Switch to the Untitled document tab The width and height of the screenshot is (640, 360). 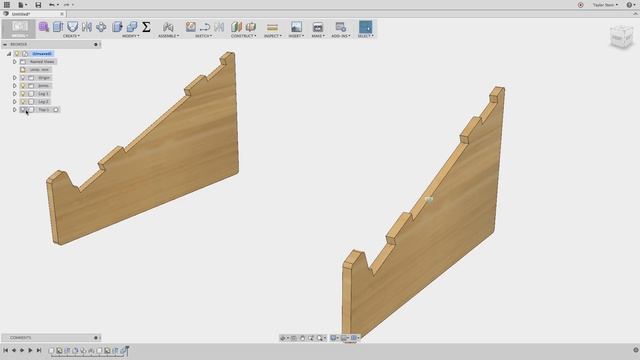coord(33,14)
